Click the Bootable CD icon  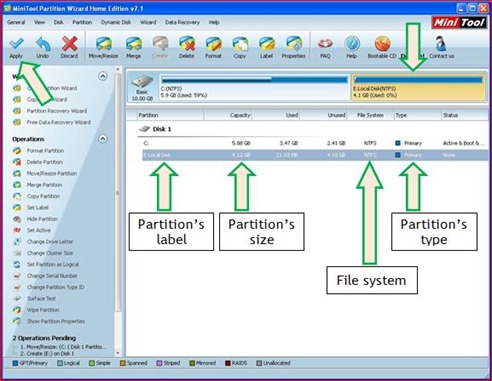pyautogui.click(x=382, y=44)
